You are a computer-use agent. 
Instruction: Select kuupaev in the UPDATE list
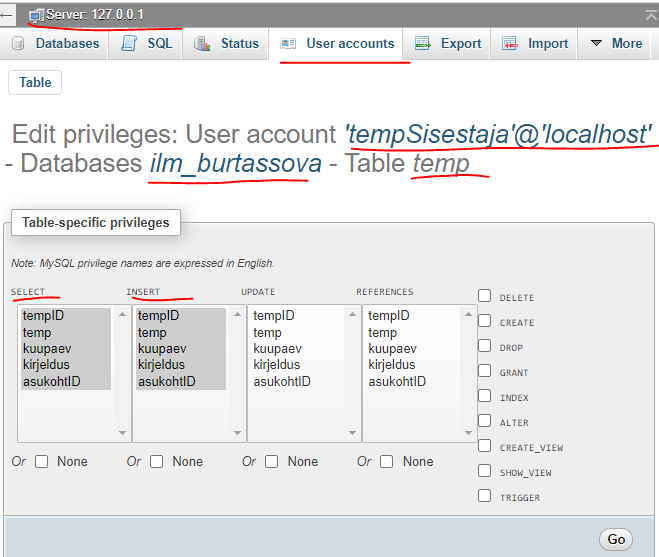pos(277,349)
